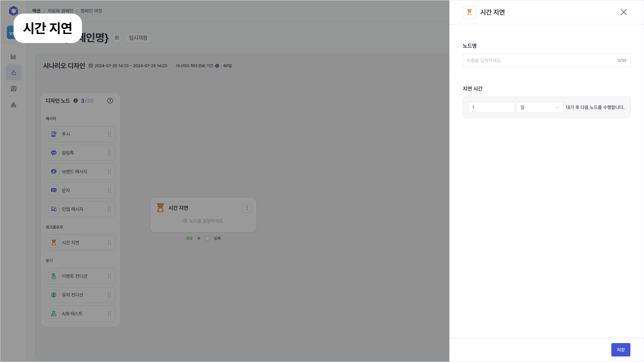Screen dimensions: 644x362
Task: Open the user profile sidebar icon
Action: [x=14, y=89]
